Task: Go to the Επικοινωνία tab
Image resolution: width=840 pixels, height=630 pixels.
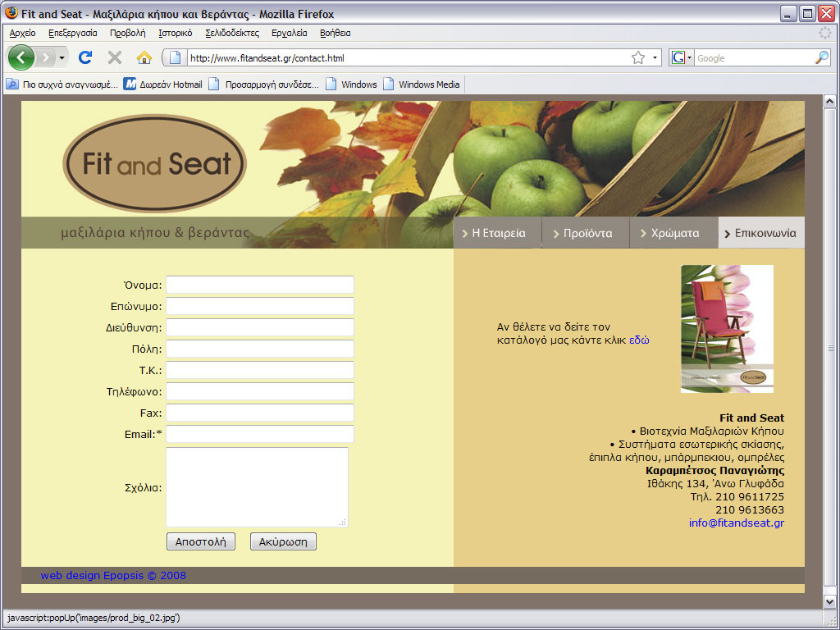Action: 761,233
